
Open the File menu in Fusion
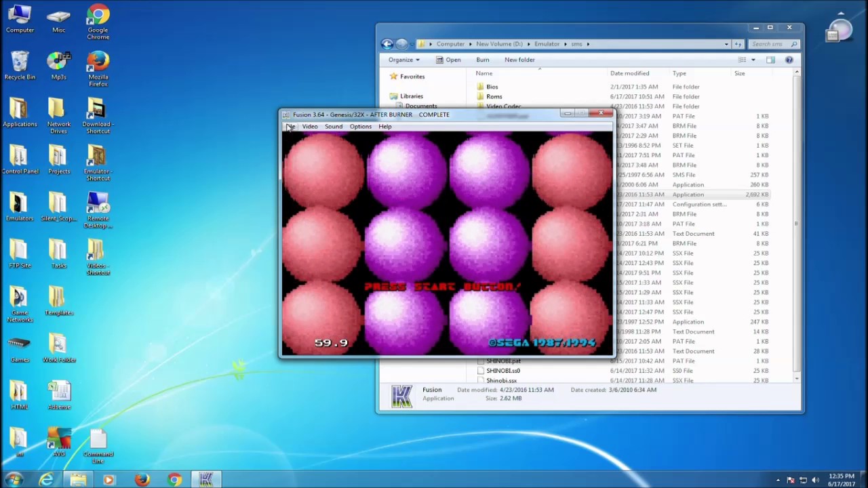(290, 127)
